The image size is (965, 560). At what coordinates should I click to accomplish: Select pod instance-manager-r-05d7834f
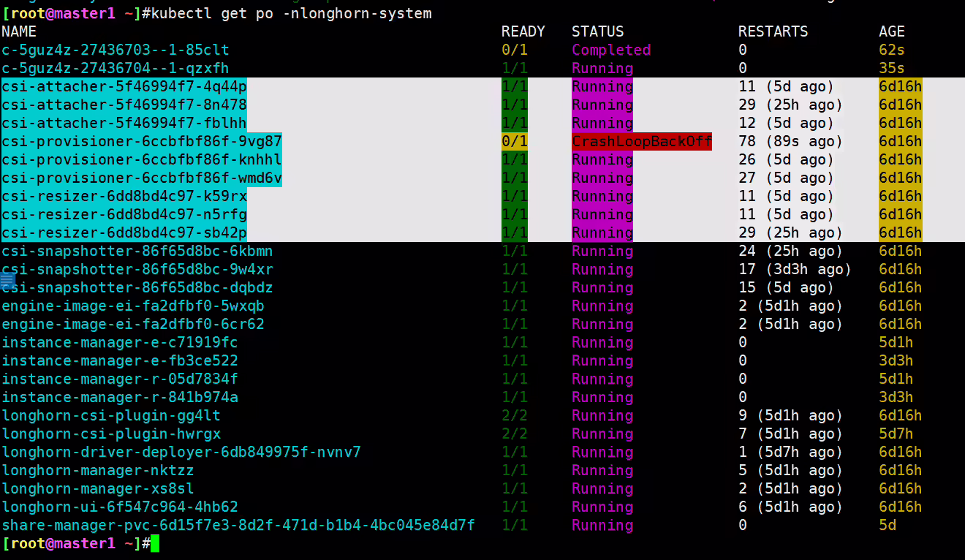[120, 379]
